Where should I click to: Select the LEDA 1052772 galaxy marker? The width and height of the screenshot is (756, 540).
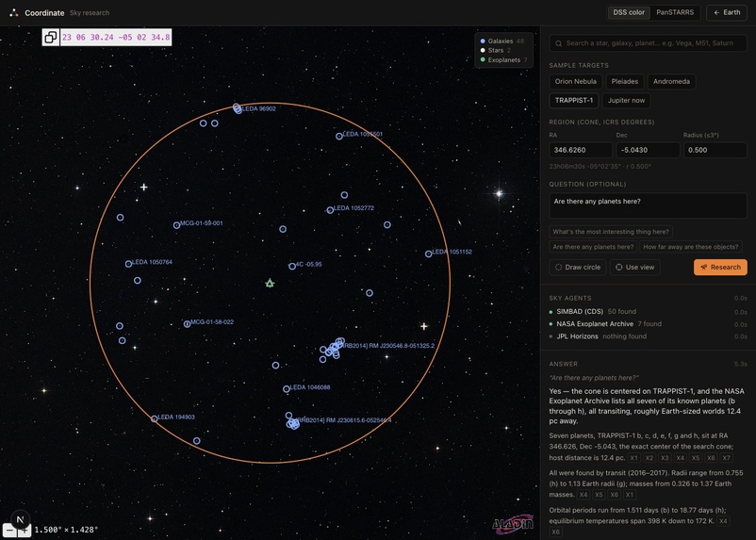(330, 210)
